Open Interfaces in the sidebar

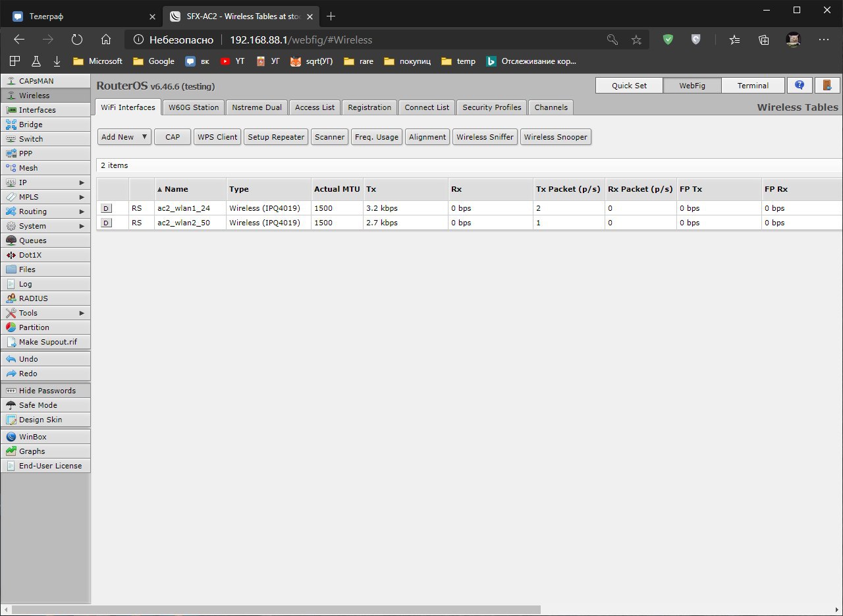45,110
